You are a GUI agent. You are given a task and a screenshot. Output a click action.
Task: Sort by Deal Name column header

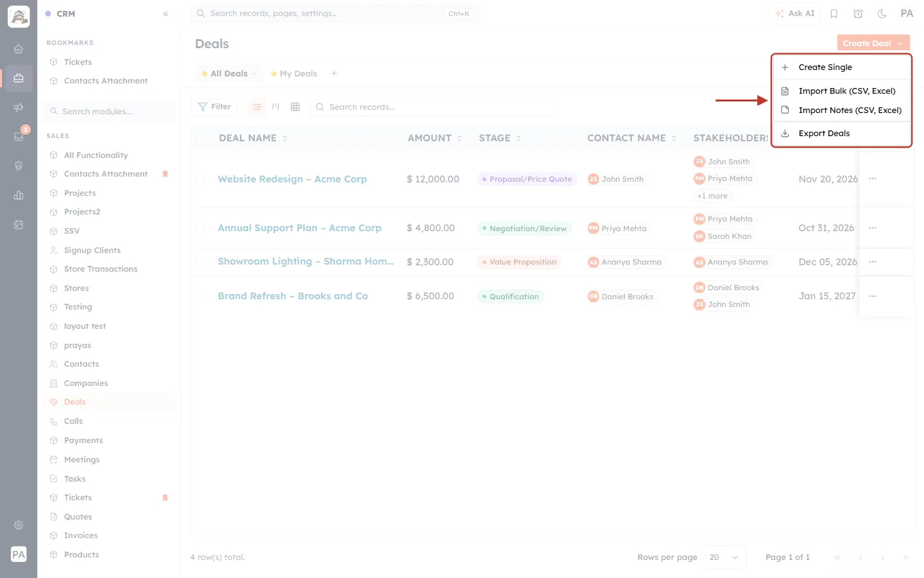(x=253, y=138)
